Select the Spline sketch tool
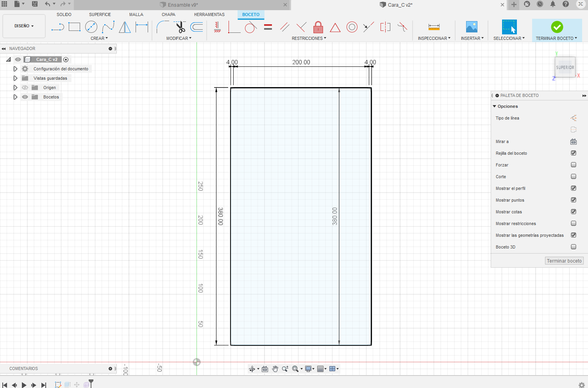Viewport: 588px width, 388px height. coord(108,27)
